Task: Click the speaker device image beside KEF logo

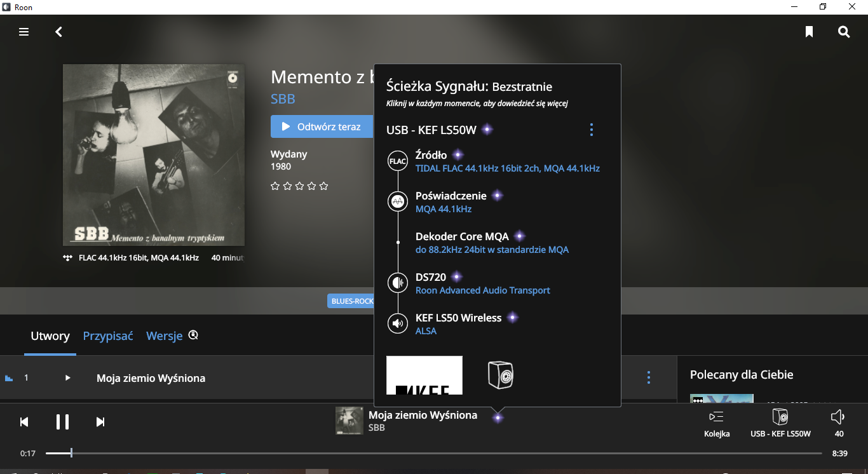Action: point(500,374)
